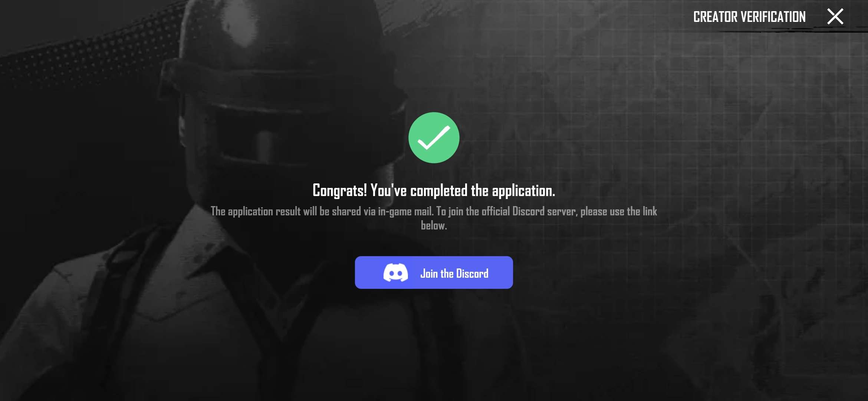This screenshot has width=868, height=401.
Task: Click the word 'below.' in the description
Action: [x=434, y=225]
